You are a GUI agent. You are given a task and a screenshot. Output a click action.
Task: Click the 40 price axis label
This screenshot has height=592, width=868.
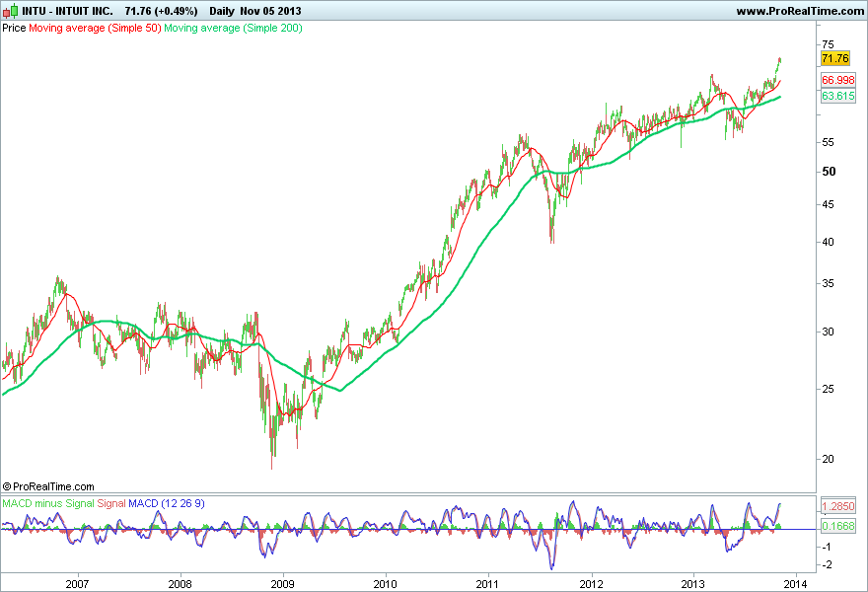pos(828,242)
